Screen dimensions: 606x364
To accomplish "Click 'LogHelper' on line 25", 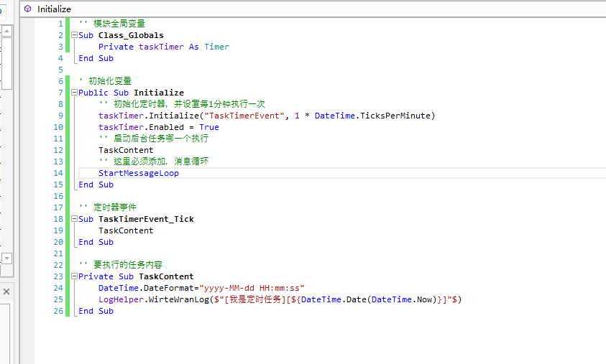I will tap(121, 299).
